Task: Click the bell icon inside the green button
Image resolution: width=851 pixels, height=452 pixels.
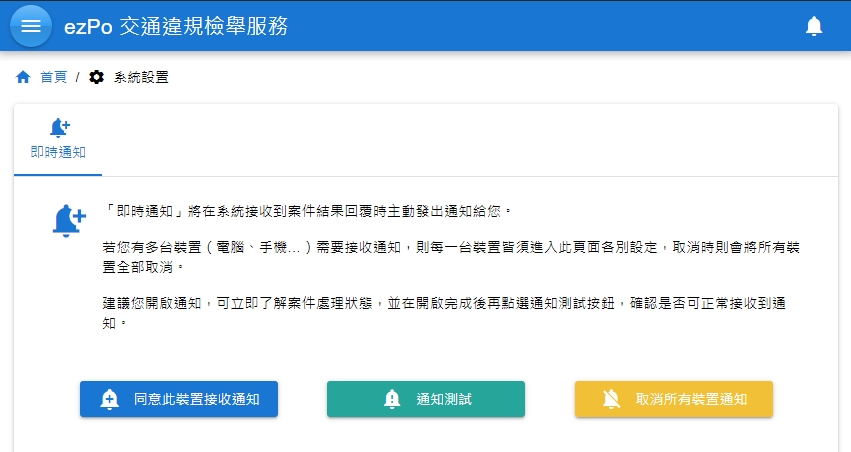Action: [392, 399]
